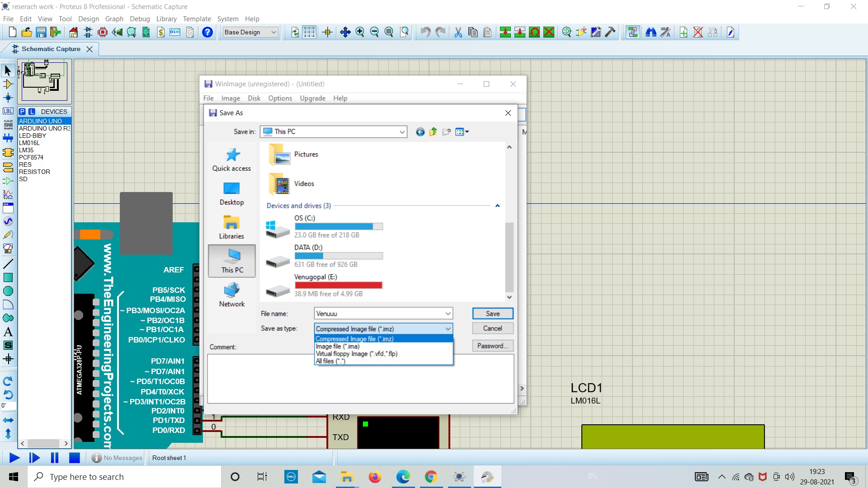Screen dimensions: 868x488
Task: Click the L library manager button
Action: 32,112
